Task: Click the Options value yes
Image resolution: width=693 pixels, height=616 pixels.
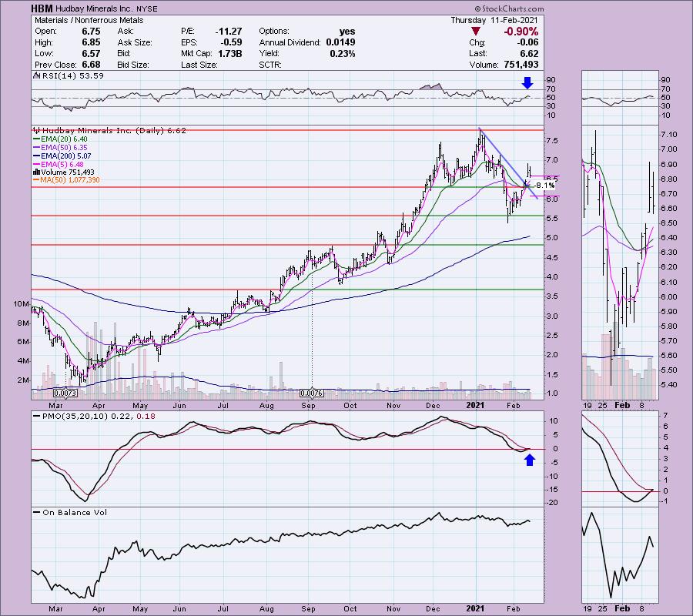Action: point(347,32)
